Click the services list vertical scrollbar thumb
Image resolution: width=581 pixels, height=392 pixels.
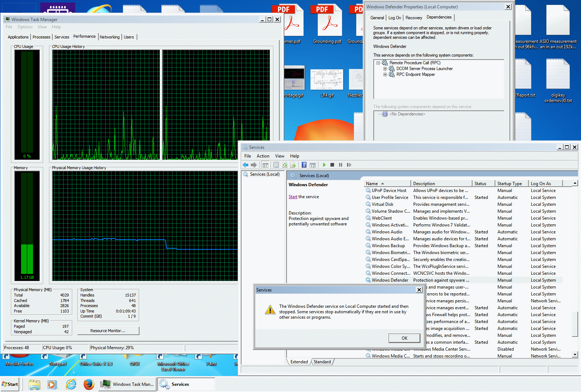click(575, 324)
